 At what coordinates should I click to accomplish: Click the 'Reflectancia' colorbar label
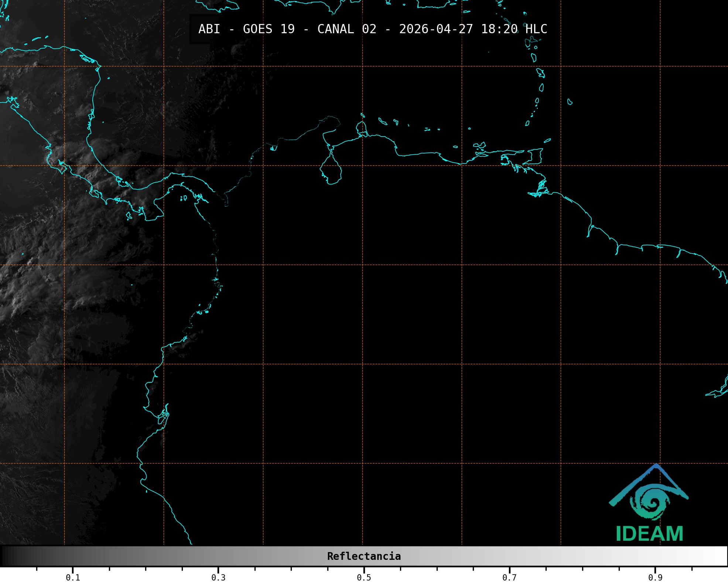tap(364, 556)
